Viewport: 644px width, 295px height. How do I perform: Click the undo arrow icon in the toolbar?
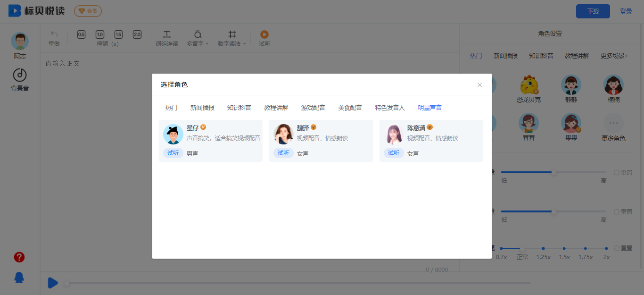[x=54, y=34]
